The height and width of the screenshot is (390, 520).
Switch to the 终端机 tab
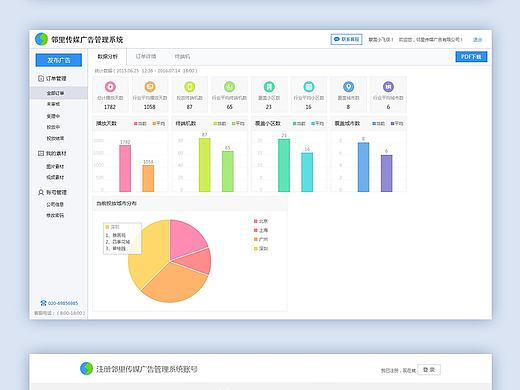point(182,57)
